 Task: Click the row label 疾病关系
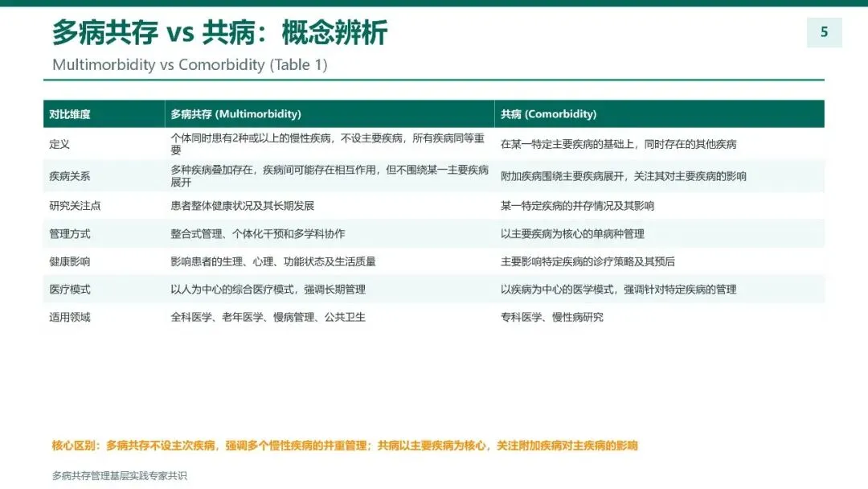coord(69,176)
